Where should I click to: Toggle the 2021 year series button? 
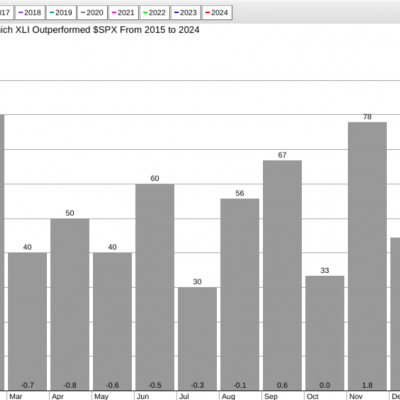123,13
